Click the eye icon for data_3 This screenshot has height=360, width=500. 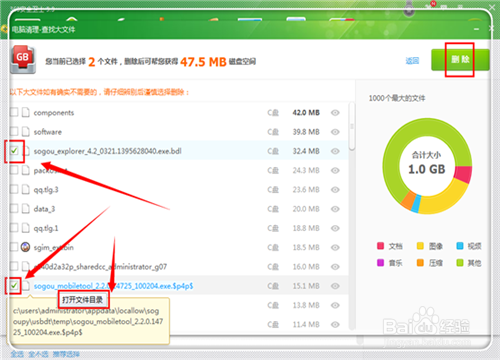click(335, 209)
